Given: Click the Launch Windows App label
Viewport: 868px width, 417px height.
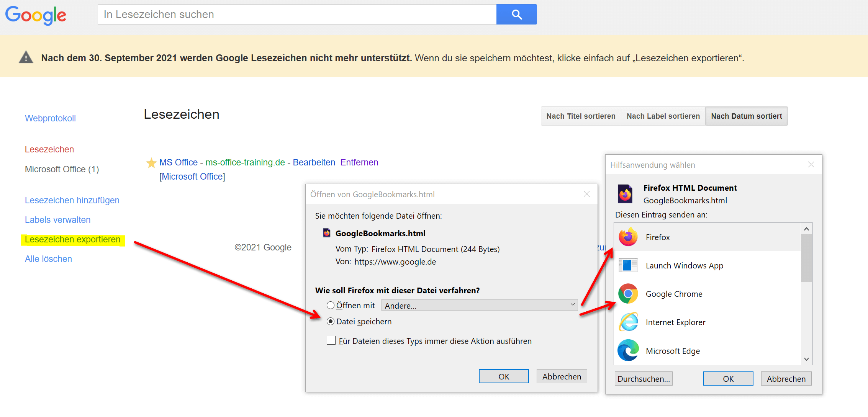Looking at the screenshot, I should tap(685, 265).
